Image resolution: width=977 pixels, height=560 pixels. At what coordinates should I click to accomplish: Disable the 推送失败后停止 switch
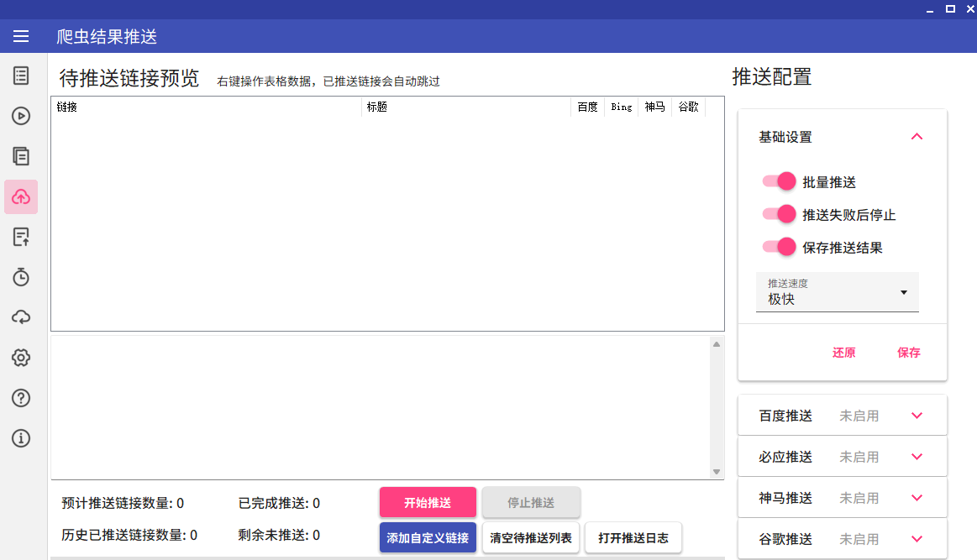[x=779, y=214]
